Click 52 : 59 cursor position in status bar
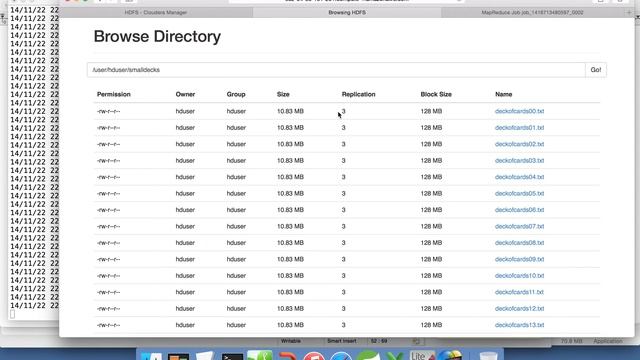The height and width of the screenshot is (360, 640). coord(379,341)
